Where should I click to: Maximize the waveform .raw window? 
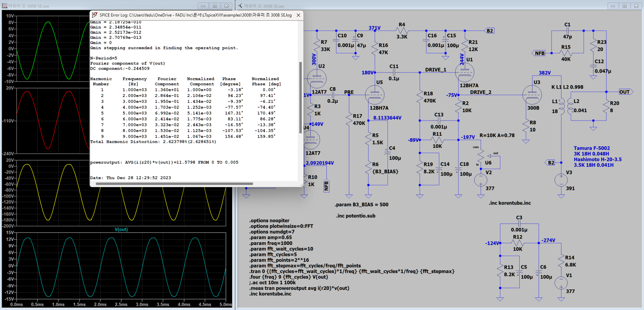click(x=215, y=6)
